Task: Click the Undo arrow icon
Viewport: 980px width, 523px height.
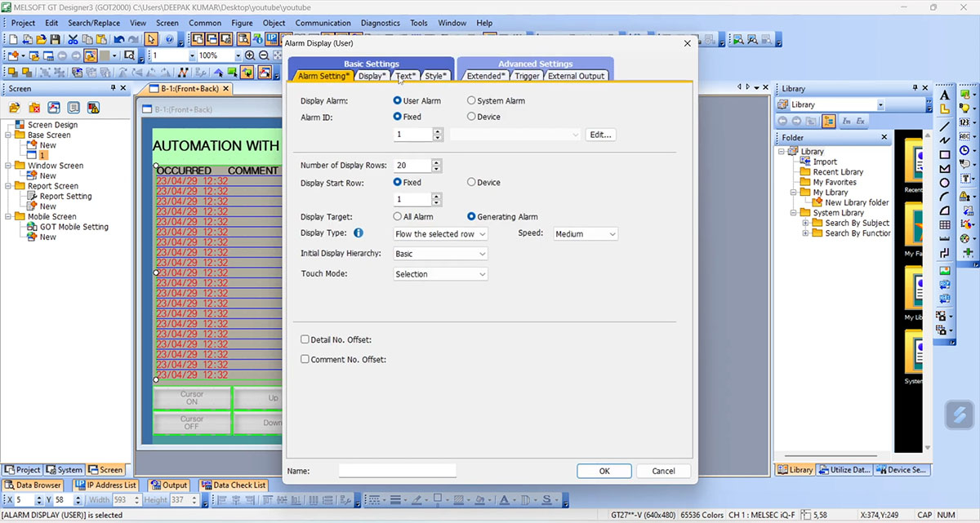Action: pos(119,39)
